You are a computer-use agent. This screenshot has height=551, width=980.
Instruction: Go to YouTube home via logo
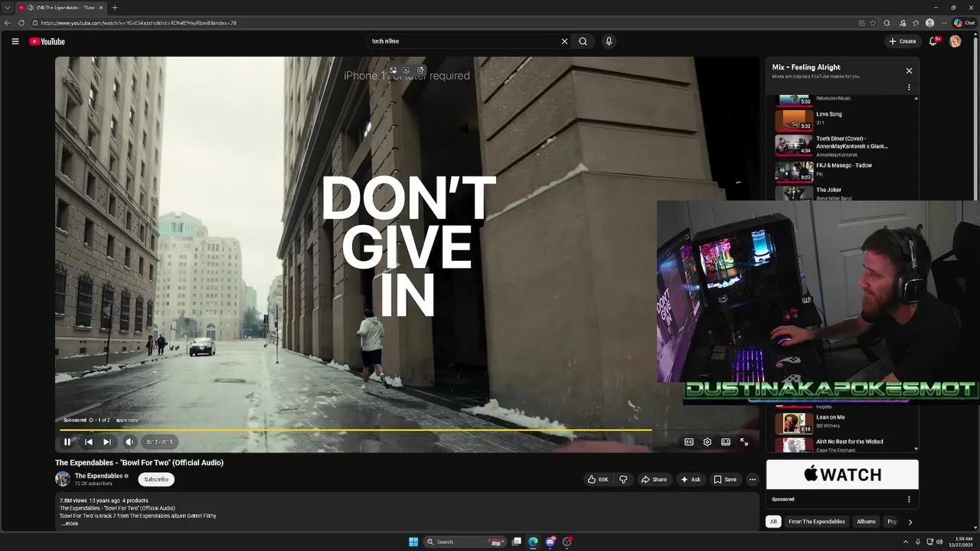47,41
